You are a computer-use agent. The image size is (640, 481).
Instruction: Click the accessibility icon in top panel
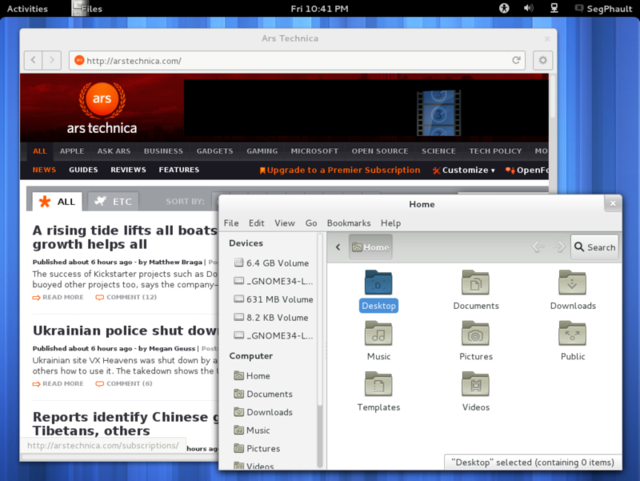point(504,8)
